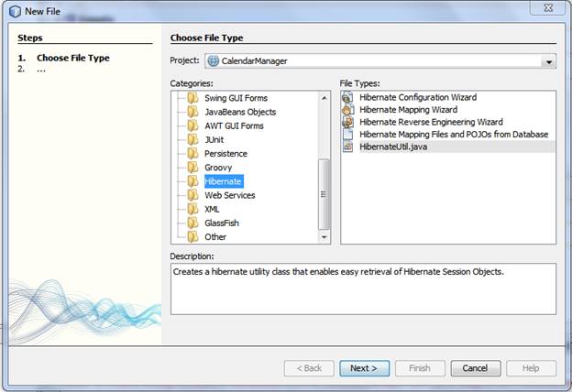The image size is (572, 392).
Task: Select JavaBeans Objects category
Action: coord(240,112)
